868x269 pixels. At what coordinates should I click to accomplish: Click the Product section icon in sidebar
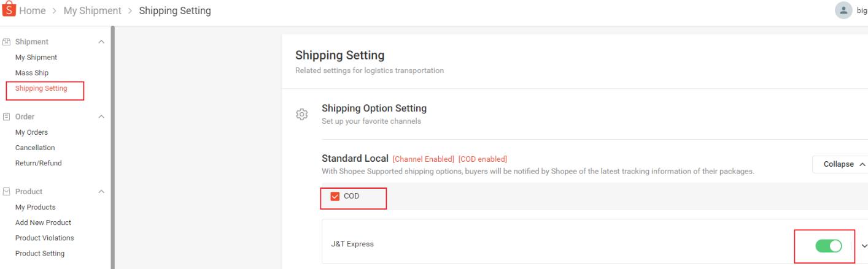[x=7, y=192]
